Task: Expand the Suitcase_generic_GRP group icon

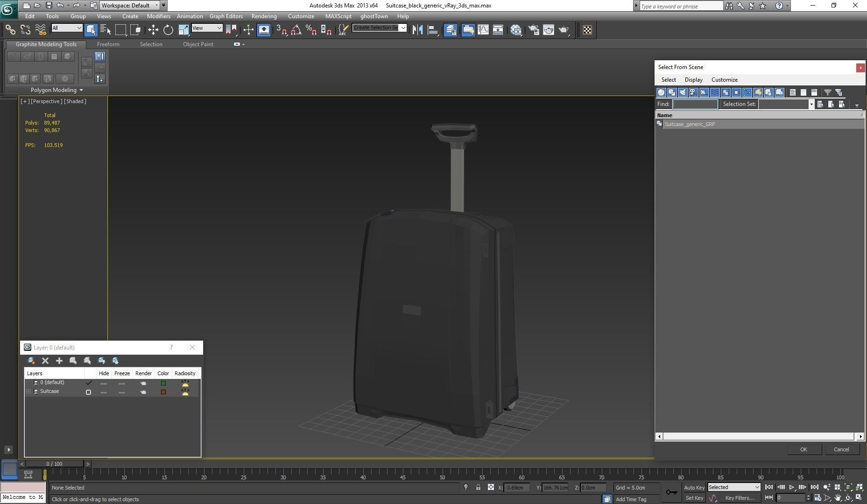Action: (x=659, y=124)
